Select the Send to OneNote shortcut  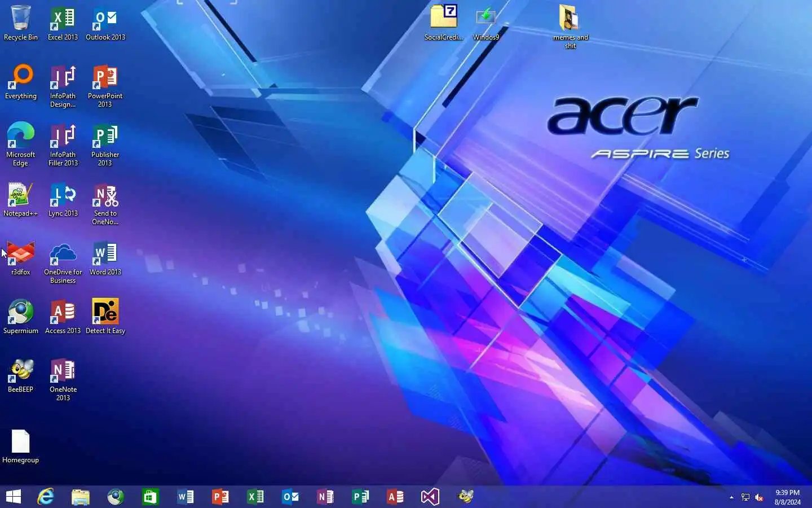click(105, 204)
